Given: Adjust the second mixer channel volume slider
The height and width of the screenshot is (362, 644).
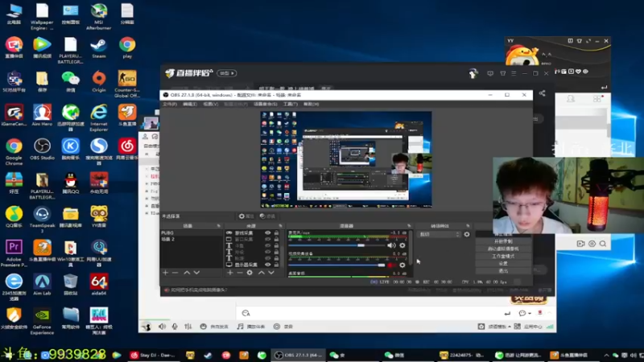Looking at the screenshot, I should click(336, 265).
